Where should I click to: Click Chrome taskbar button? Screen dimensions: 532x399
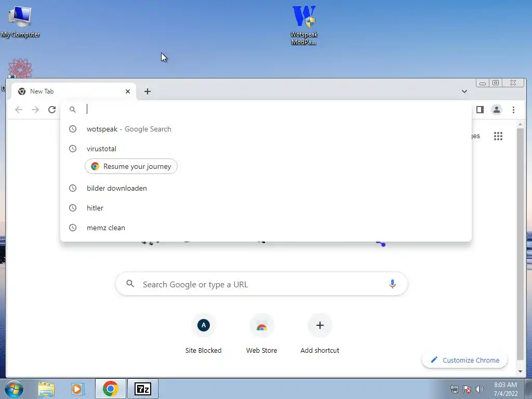(x=111, y=389)
